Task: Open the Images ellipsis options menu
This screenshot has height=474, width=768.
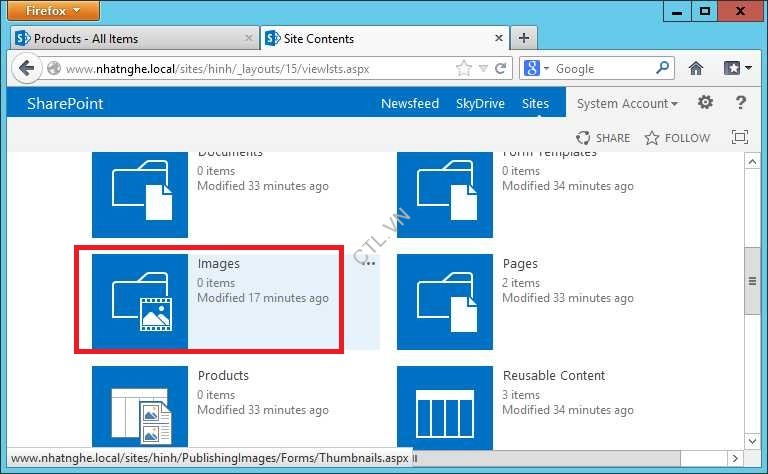Action: (369, 264)
